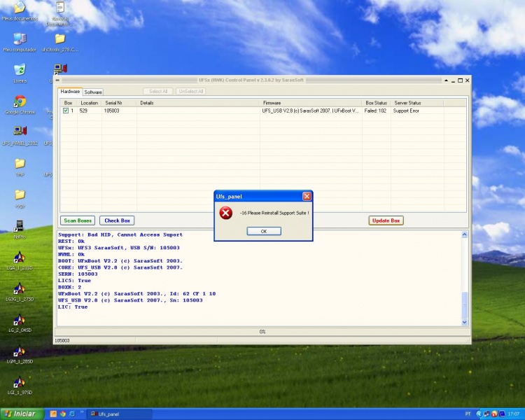Click the PT language indicator
The image size is (525, 420).
[468, 414]
